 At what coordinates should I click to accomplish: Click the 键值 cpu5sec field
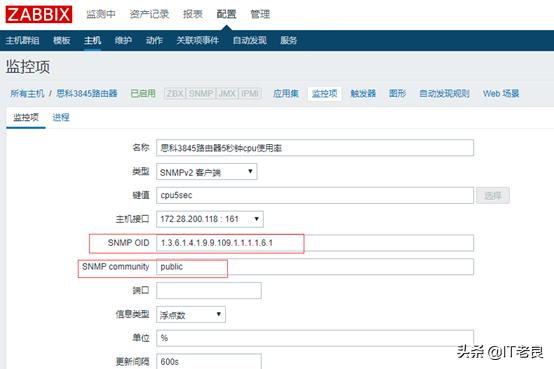pyautogui.click(x=315, y=195)
